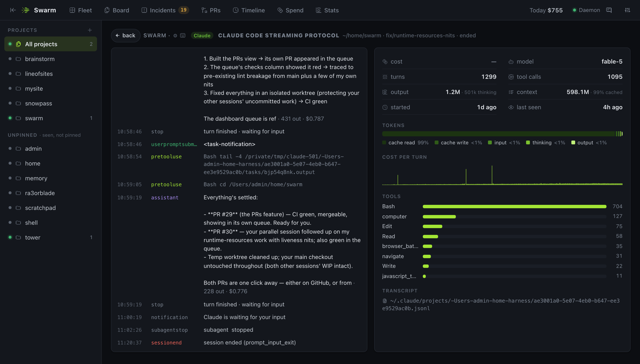Viewport: 640px width, 364px height.
Task: Click the Edit tool row label
Action: coord(387,226)
